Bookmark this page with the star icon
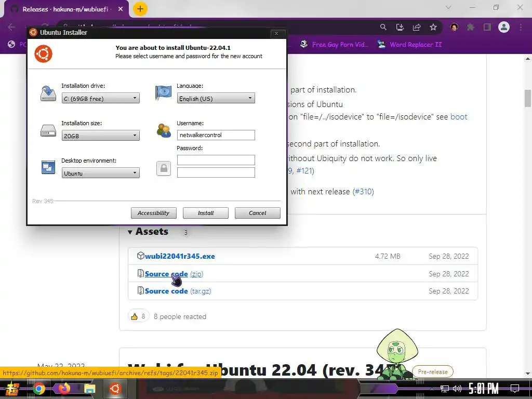This screenshot has height=399, width=532. 433,27
